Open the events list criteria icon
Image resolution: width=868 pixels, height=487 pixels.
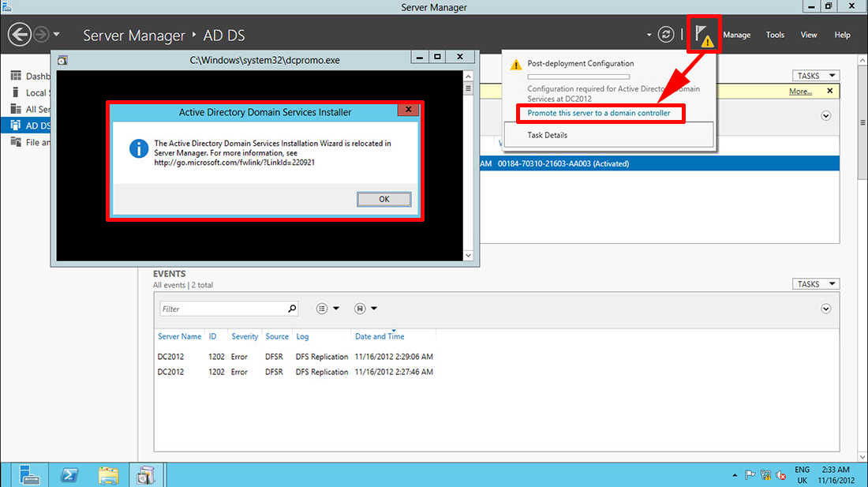(x=322, y=309)
